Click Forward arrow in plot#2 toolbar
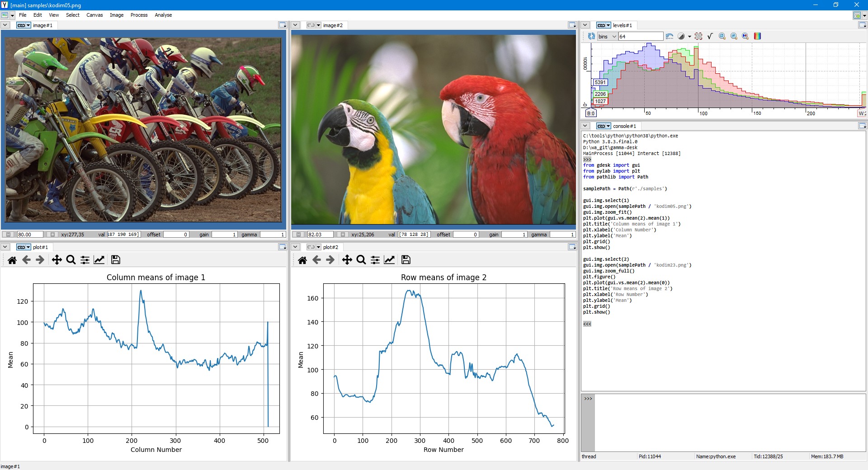This screenshot has height=470, width=868. [330, 260]
